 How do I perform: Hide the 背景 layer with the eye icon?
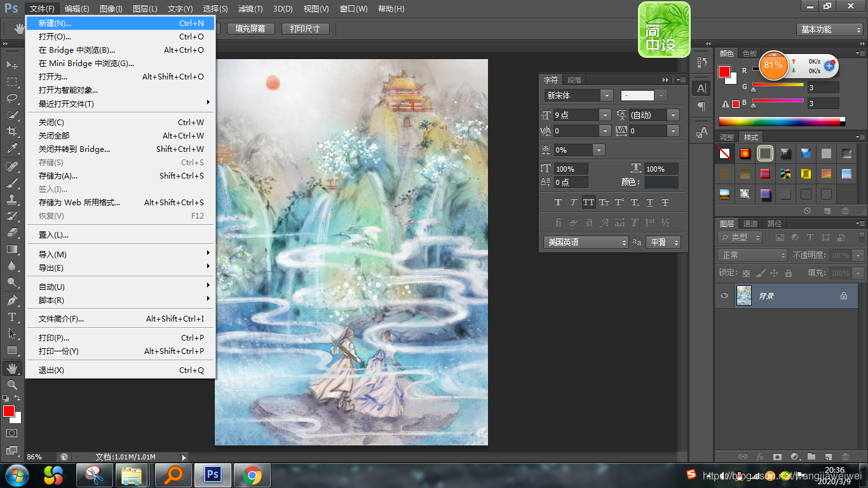724,295
